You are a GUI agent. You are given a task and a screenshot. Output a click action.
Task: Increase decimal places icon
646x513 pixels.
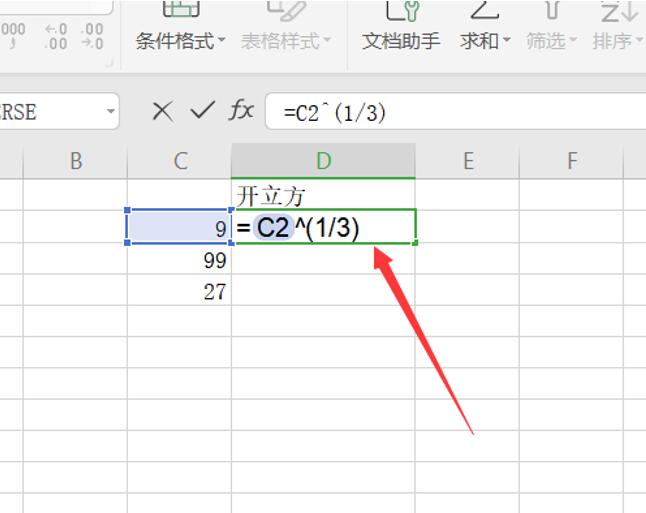pos(56,36)
